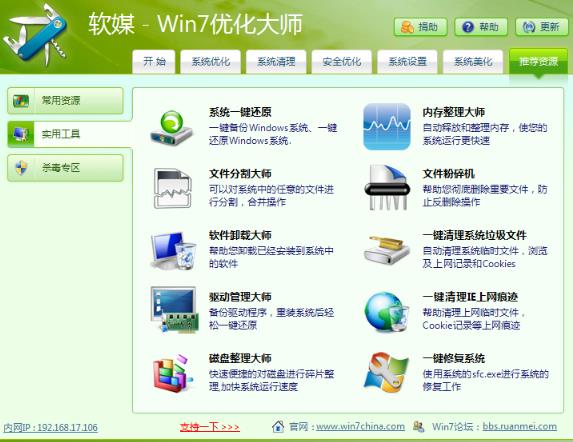This screenshot has width=573, height=442.
Task: Click the 实用工具 computer sidebar icon
Action: (x=21, y=134)
